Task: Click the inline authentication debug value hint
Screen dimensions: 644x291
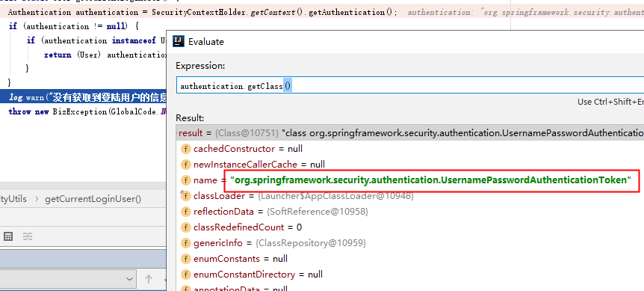Action: [x=526, y=12]
